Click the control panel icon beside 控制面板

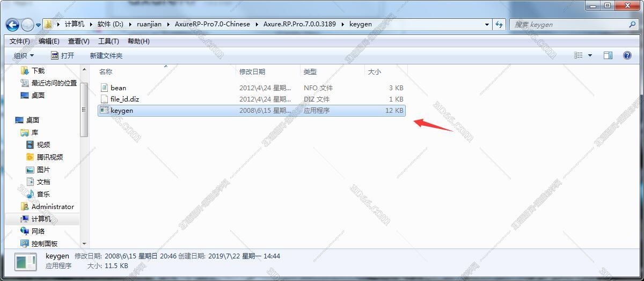click(24, 243)
